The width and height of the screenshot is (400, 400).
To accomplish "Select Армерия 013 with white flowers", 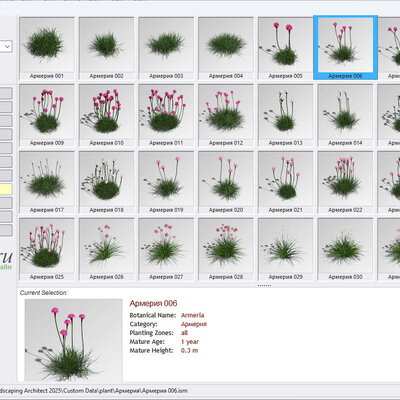I will click(285, 115).
